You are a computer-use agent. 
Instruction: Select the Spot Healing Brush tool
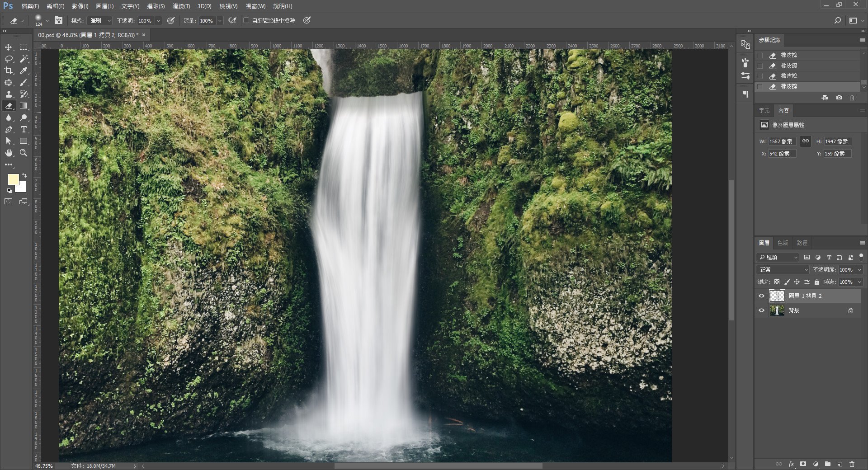(9, 82)
